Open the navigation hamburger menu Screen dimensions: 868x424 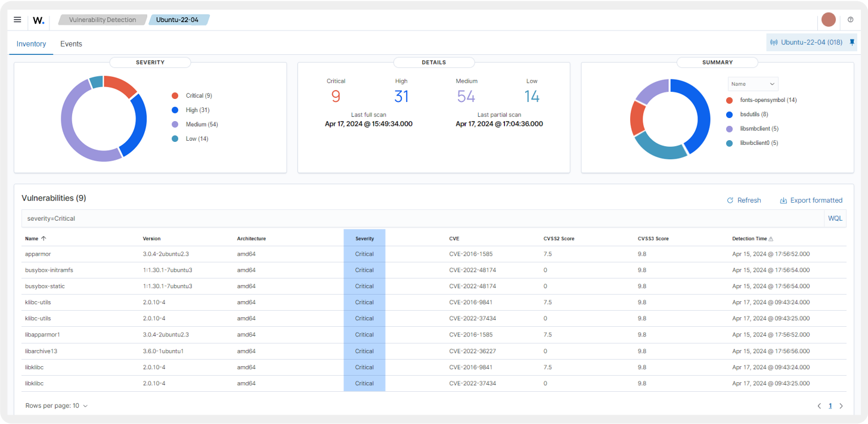coord(17,19)
